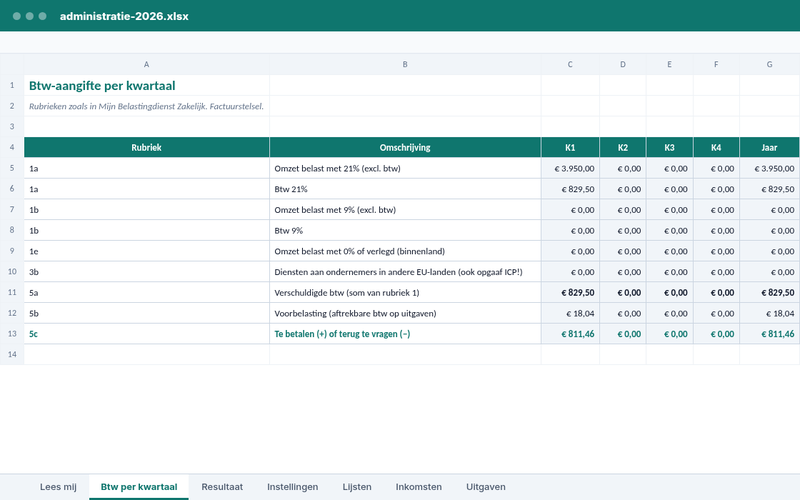
Task: Click Jaar value € 811,46 in 5c row
Action: 769,334
